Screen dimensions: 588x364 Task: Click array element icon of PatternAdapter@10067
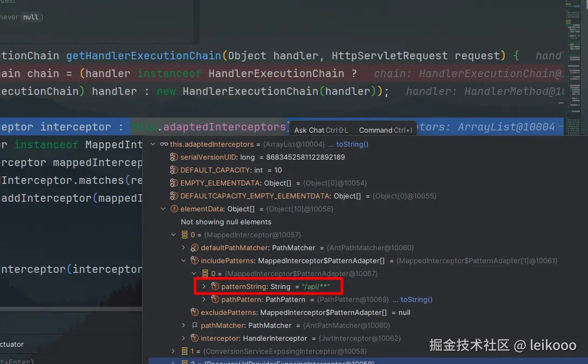click(205, 273)
